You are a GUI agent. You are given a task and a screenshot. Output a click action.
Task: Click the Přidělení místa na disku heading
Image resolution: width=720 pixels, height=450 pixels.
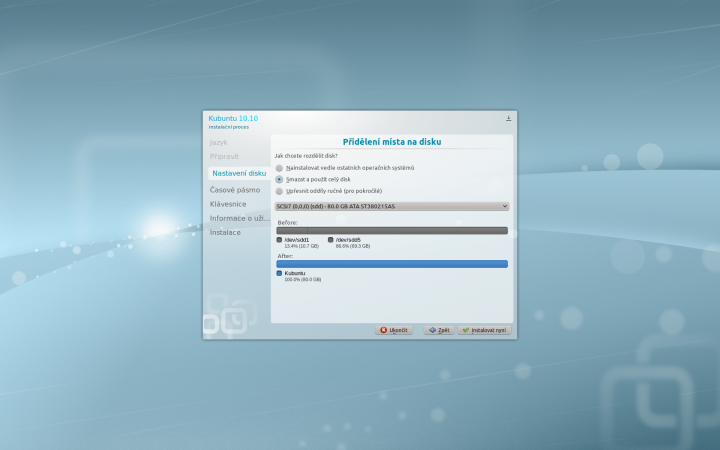392,142
